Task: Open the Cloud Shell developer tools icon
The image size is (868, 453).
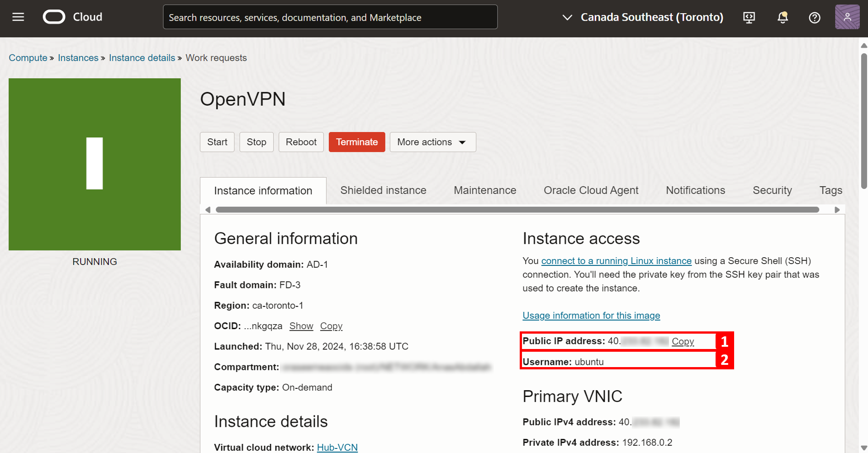Action: click(x=749, y=18)
